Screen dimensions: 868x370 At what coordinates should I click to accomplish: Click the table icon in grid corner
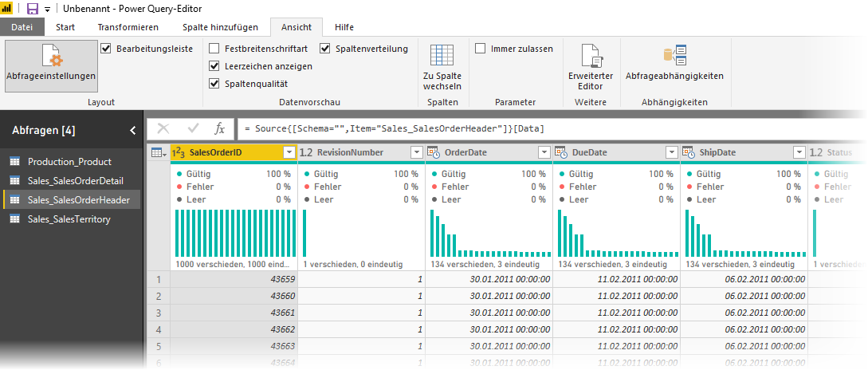click(x=157, y=152)
